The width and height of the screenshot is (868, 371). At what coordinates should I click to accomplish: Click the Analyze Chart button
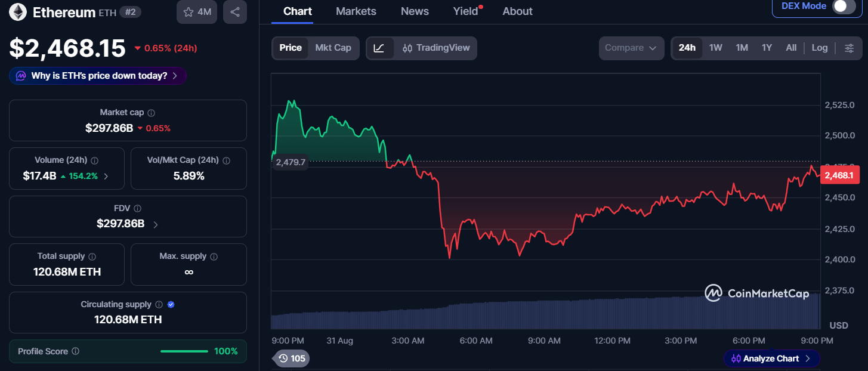click(771, 358)
